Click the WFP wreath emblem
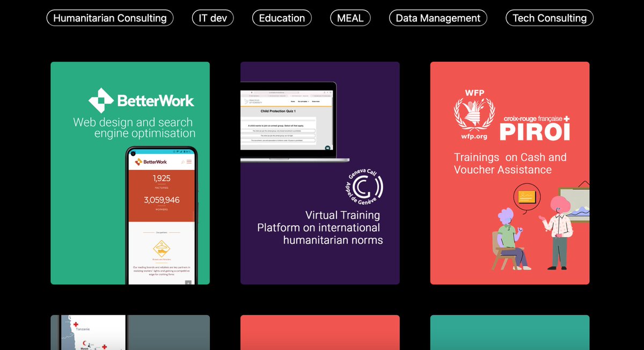 tap(473, 115)
